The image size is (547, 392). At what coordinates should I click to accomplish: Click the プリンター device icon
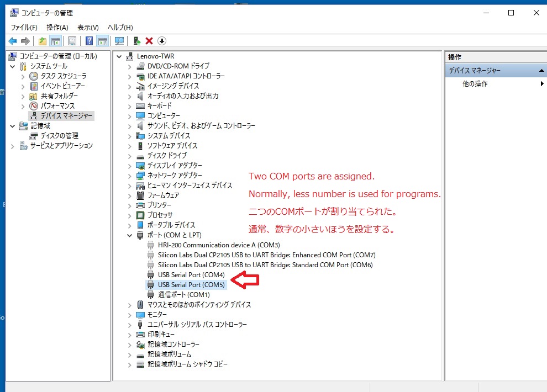pyautogui.click(x=140, y=205)
